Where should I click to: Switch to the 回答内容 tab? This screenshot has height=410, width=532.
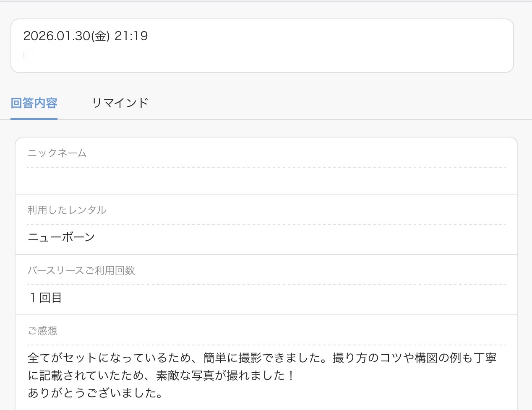coord(34,103)
